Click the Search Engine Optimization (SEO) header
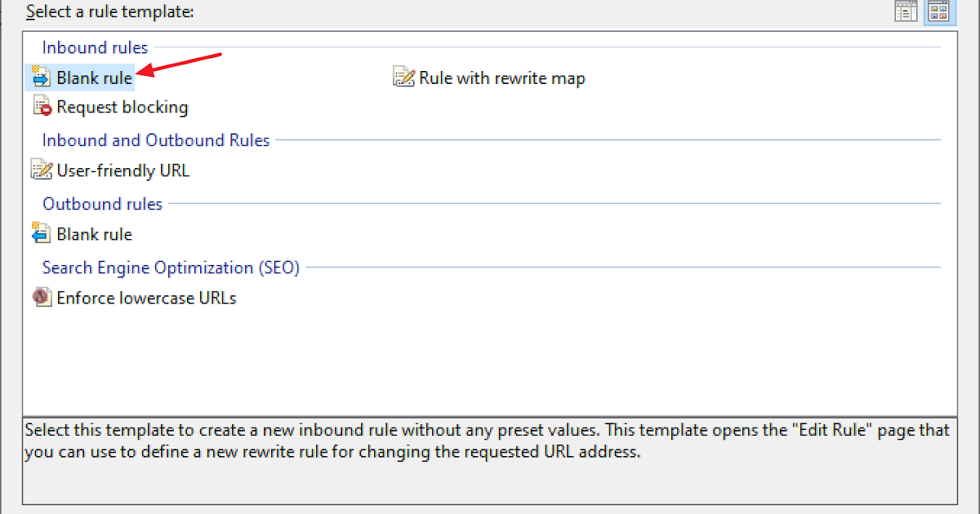This screenshot has width=980, height=514. (171, 268)
